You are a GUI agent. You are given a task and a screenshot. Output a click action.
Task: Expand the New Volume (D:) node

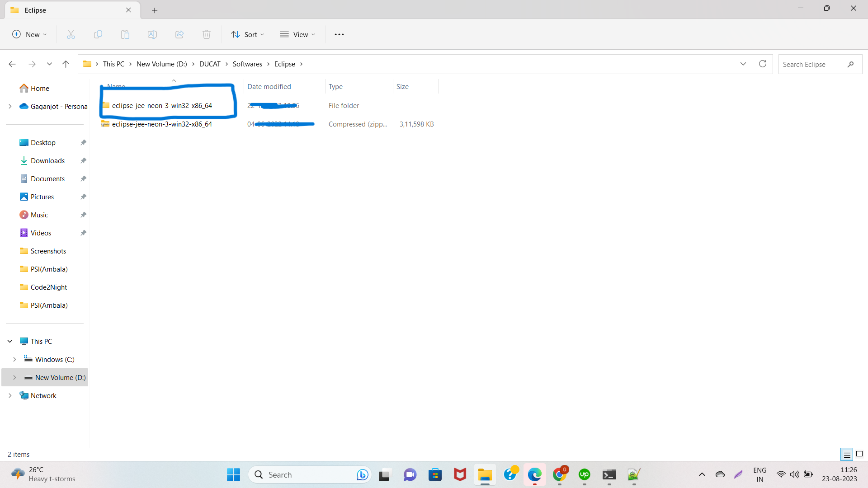tap(14, 377)
